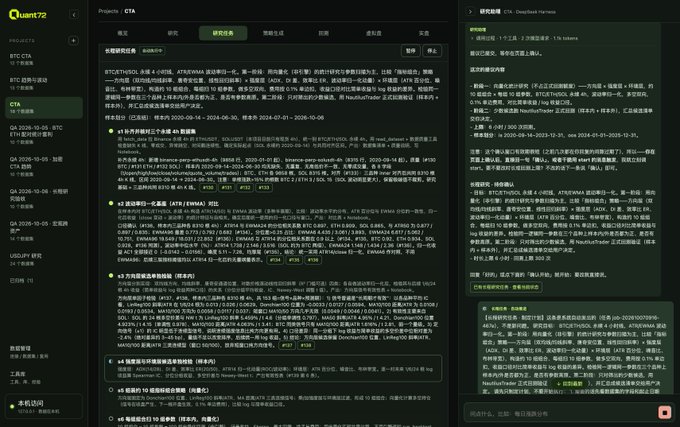Open the #133 reference tag

[264, 188]
